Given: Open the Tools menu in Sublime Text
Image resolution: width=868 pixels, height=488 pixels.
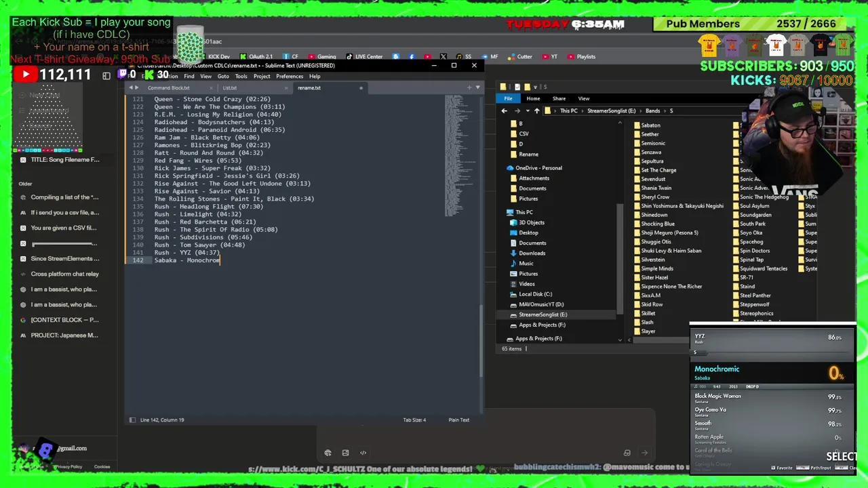Looking at the screenshot, I should [x=241, y=76].
